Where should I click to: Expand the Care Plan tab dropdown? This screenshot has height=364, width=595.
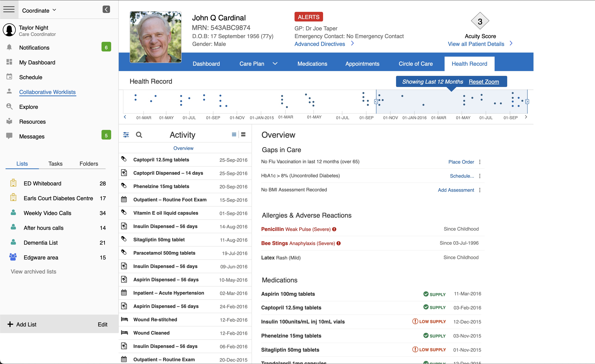tap(275, 64)
